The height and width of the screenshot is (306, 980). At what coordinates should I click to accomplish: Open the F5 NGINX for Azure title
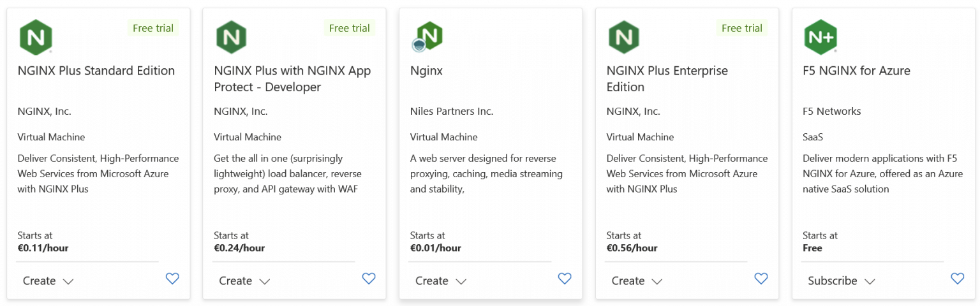point(856,71)
